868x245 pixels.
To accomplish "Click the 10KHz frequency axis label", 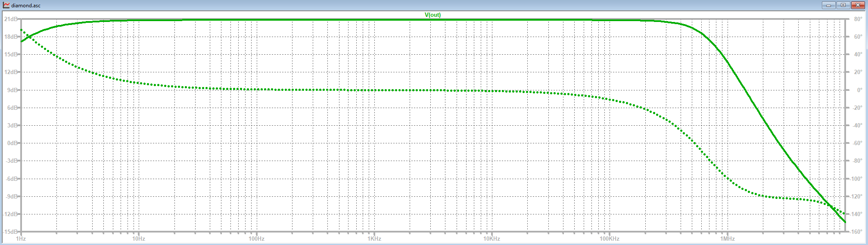I will point(492,239).
